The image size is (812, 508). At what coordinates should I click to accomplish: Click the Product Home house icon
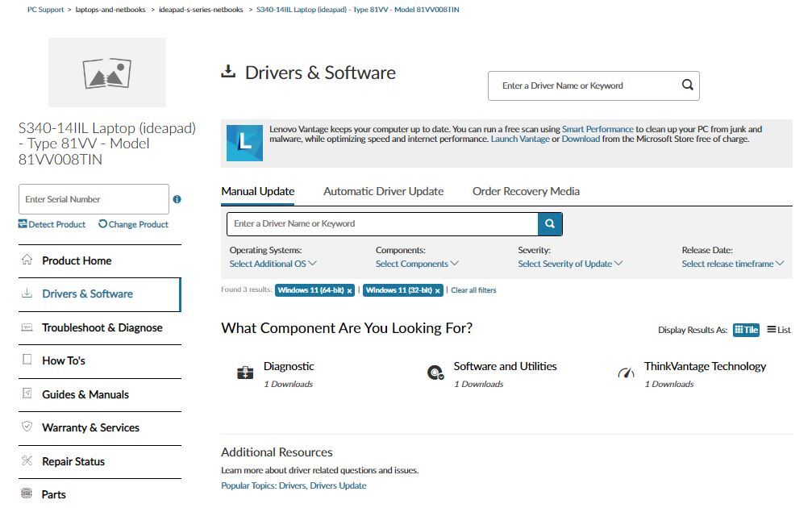pos(27,260)
